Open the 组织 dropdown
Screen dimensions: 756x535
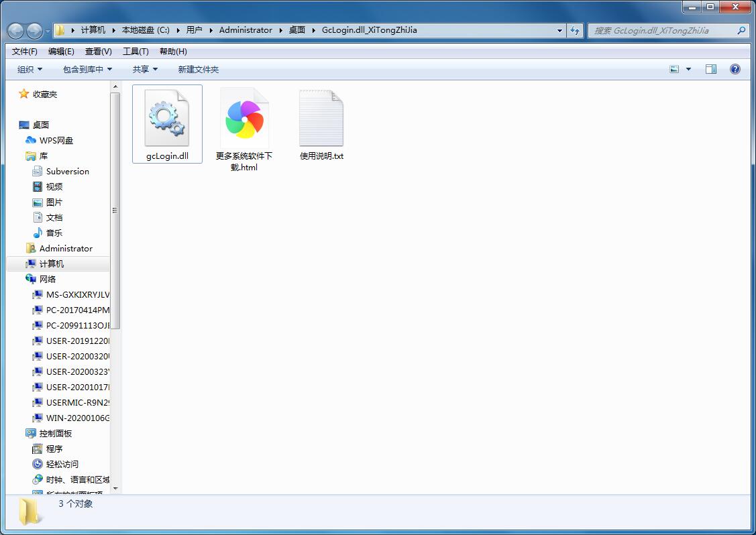(x=30, y=70)
